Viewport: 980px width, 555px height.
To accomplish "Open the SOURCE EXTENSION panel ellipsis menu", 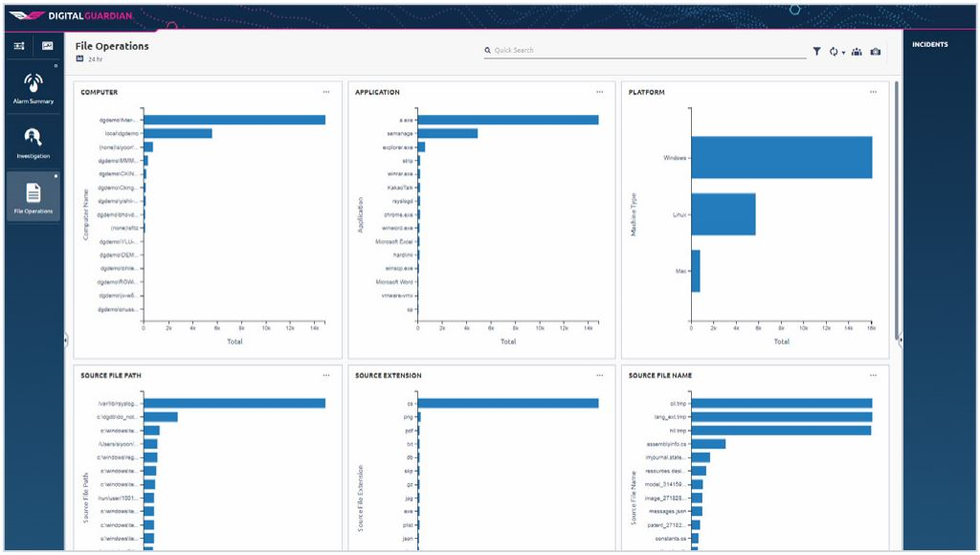I will click(x=600, y=375).
